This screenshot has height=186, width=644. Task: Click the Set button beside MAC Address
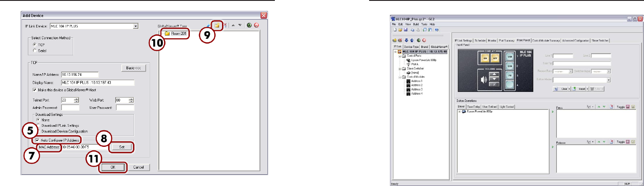122,148
